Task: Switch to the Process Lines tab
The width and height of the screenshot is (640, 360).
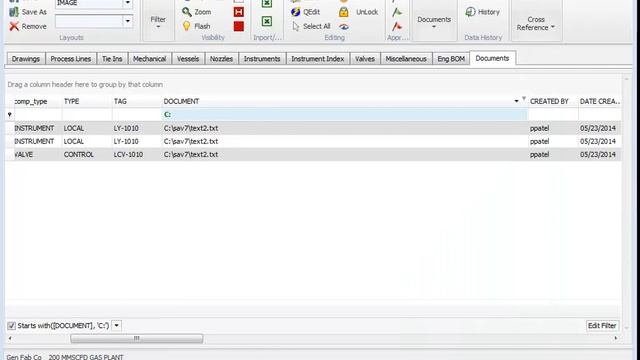Action: 71,59
